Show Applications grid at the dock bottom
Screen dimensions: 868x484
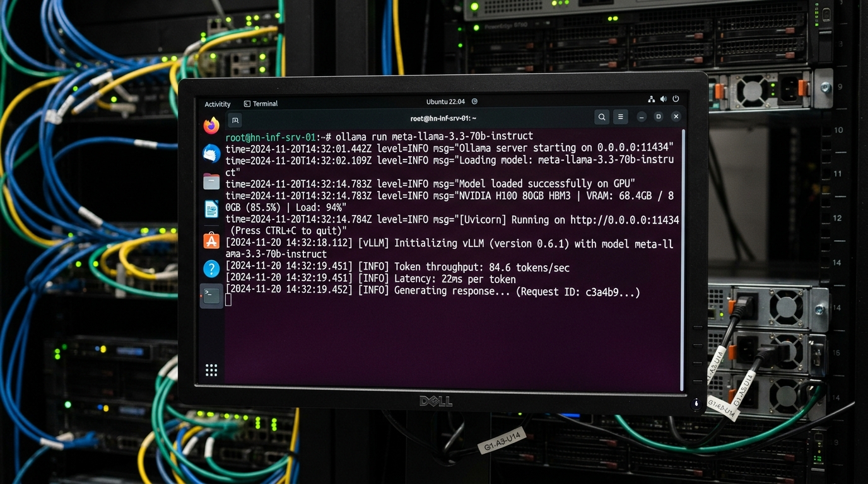(x=211, y=371)
